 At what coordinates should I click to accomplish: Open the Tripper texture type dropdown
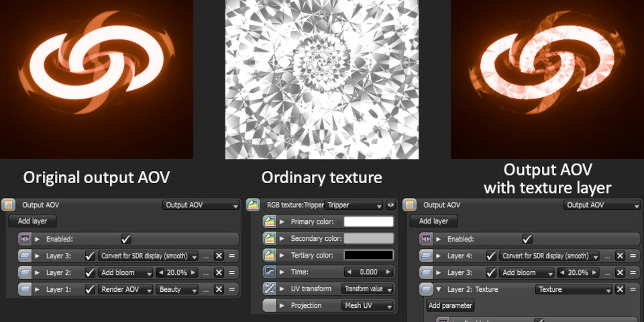pyautogui.click(x=354, y=205)
